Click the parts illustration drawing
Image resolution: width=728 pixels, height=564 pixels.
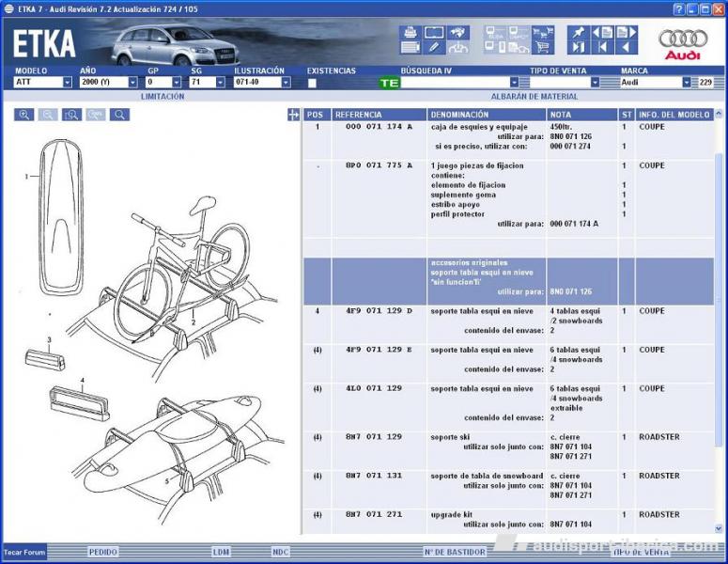(153, 330)
